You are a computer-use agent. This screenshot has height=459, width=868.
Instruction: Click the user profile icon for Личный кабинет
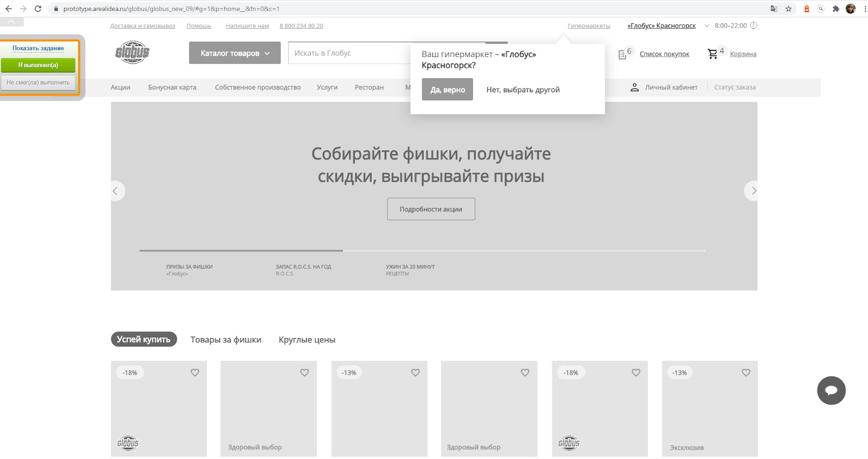[634, 87]
